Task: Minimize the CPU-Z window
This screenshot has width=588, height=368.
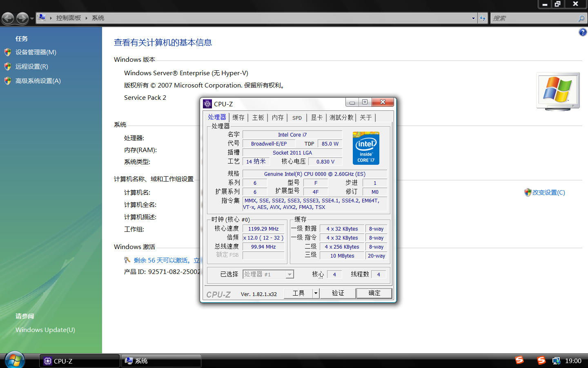Action: point(352,102)
